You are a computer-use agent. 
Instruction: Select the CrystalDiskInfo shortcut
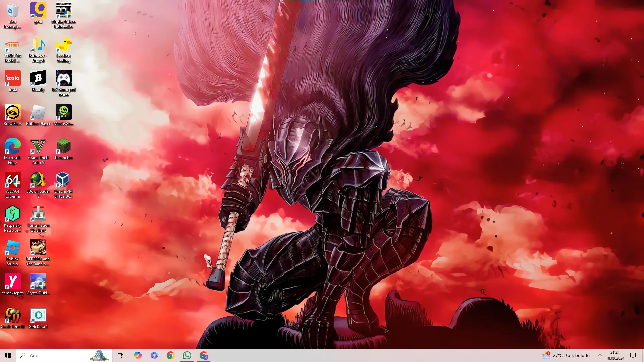(38, 284)
